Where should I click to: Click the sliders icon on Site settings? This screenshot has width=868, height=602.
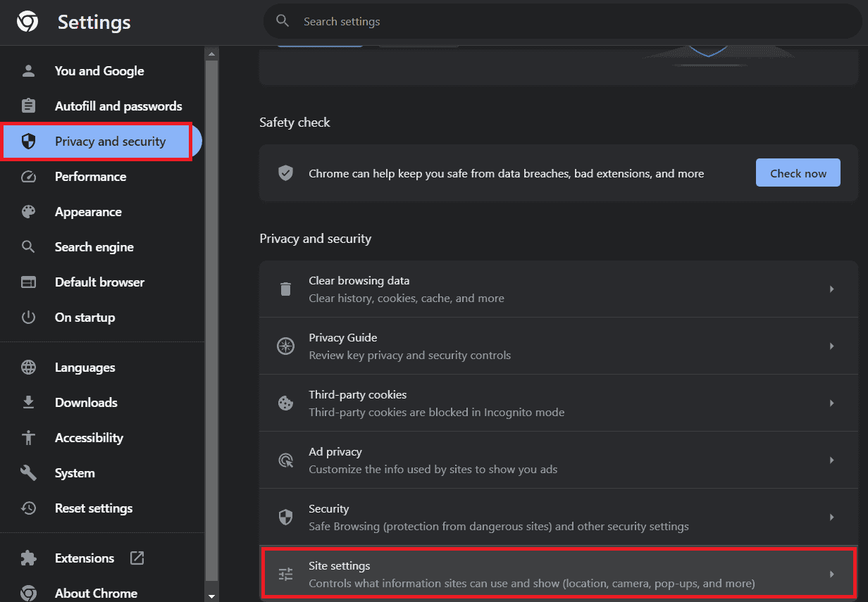click(x=285, y=574)
